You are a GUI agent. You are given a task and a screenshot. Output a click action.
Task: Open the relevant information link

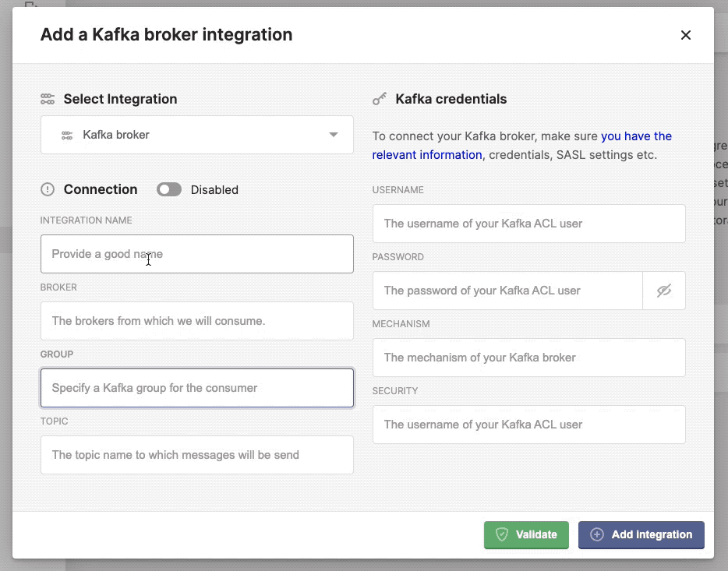(427, 155)
